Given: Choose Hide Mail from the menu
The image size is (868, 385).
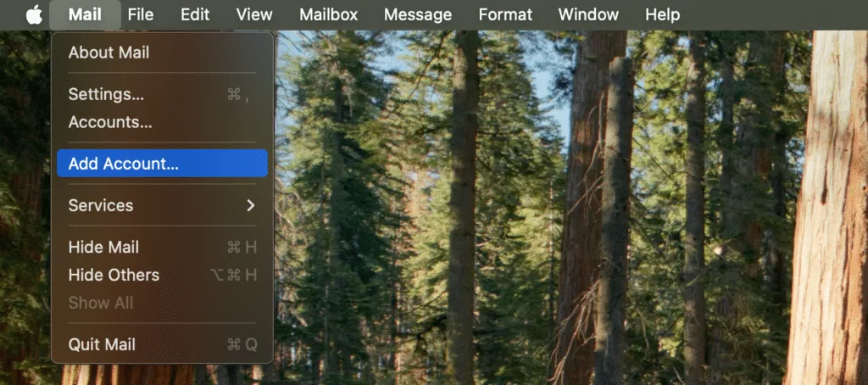Looking at the screenshot, I should (103, 247).
